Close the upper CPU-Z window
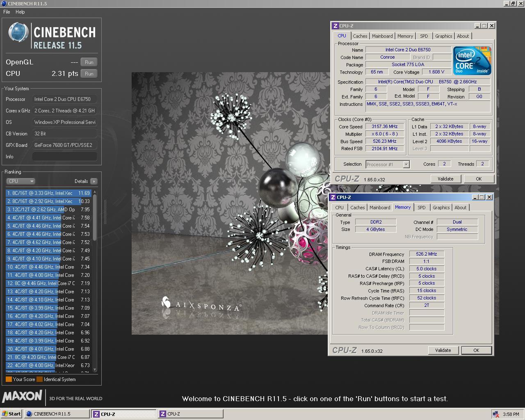525x420 pixels. pyautogui.click(x=492, y=26)
